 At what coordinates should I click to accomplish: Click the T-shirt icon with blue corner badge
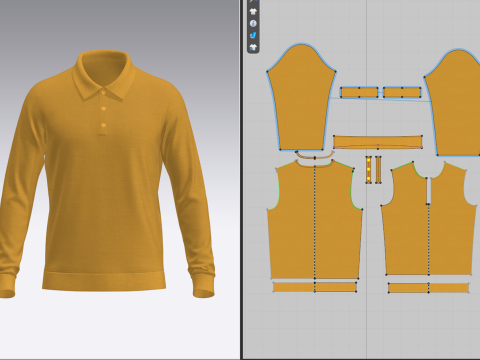point(253,47)
